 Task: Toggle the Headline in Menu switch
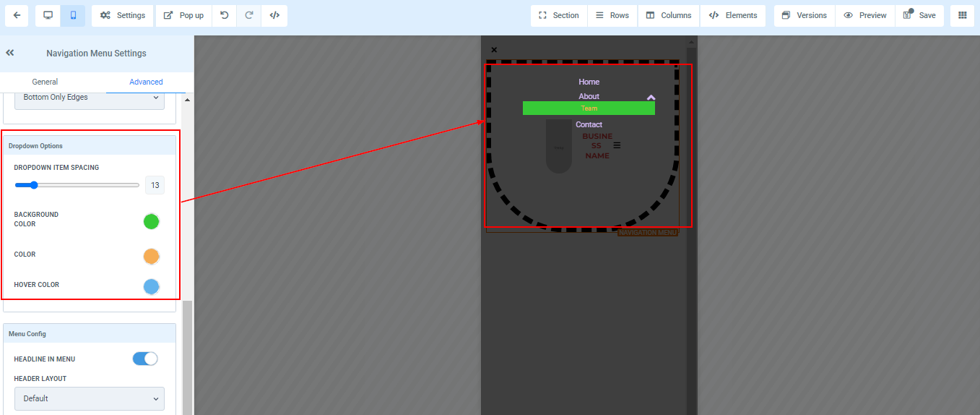[x=145, y=359]
